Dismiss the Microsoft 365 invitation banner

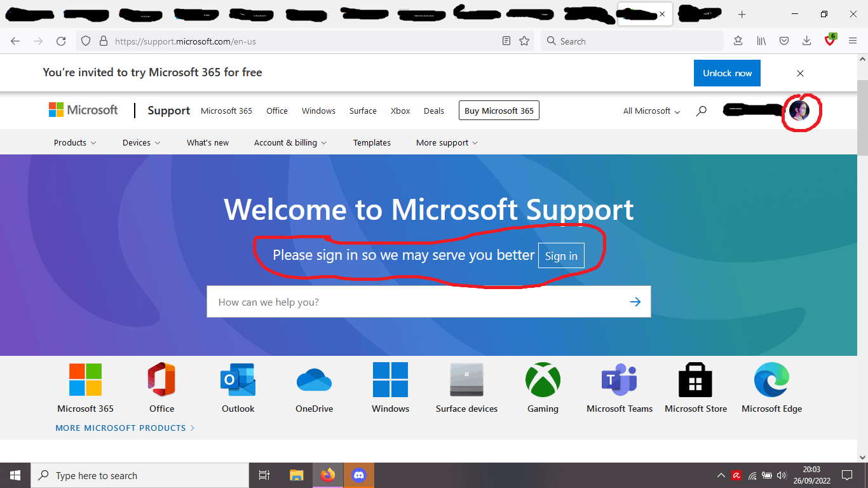click(x=800, y=73)
